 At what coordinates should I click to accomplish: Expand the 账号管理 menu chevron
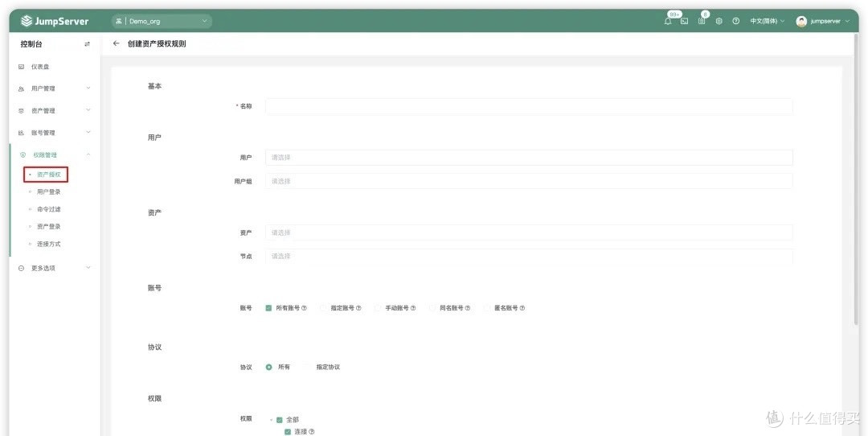click(x=88, y=133)
